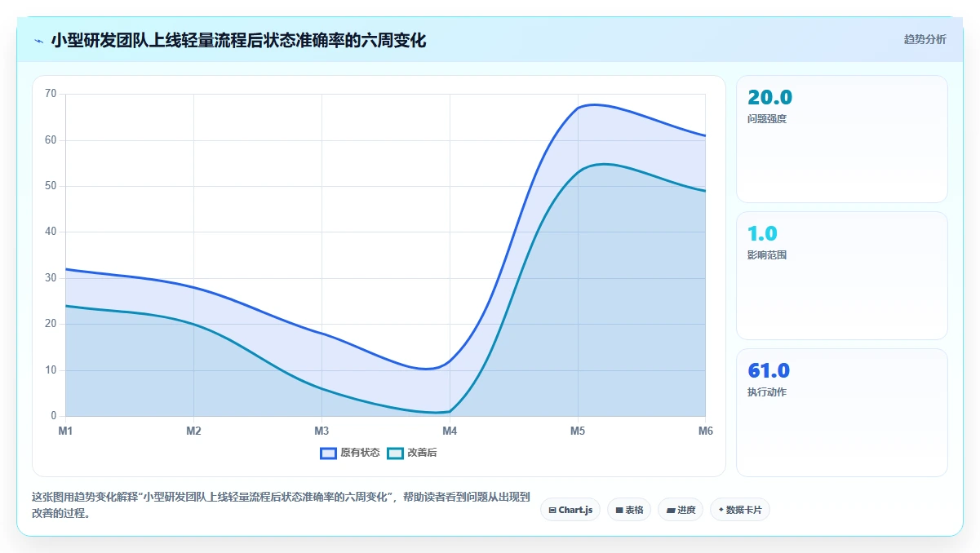Click the 问题强度 card label
The height and width of the screenshot is (553, 980).
[x=767, y=119]
